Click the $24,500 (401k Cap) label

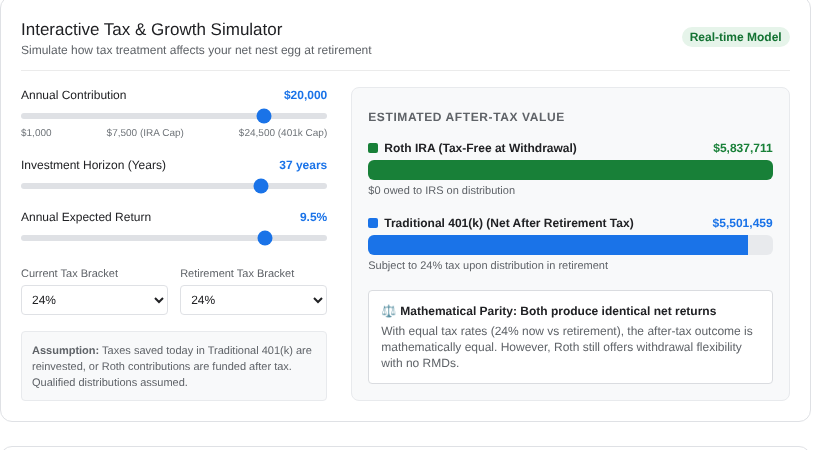tap(283, 133)
